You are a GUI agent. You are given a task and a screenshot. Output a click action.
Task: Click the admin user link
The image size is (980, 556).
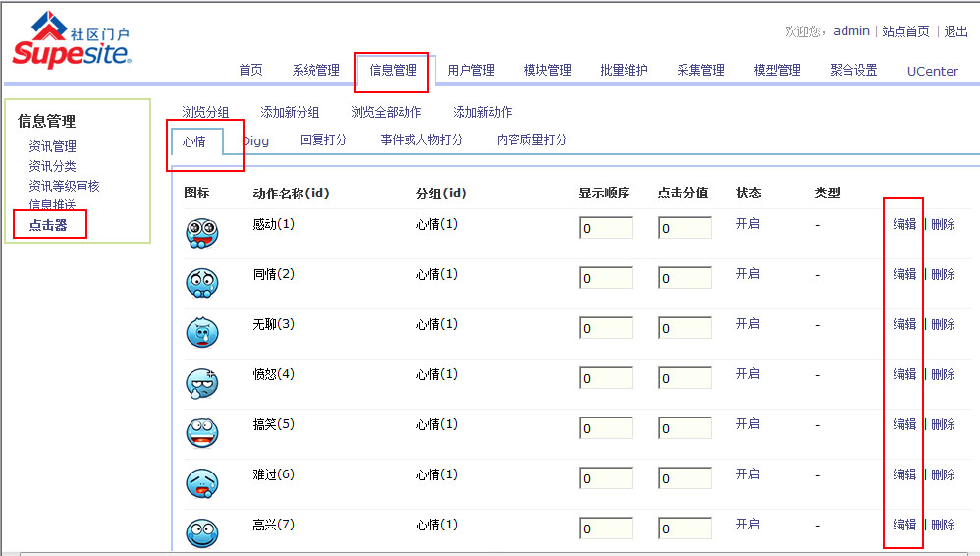pyautogui.click(x=851, y=31)
